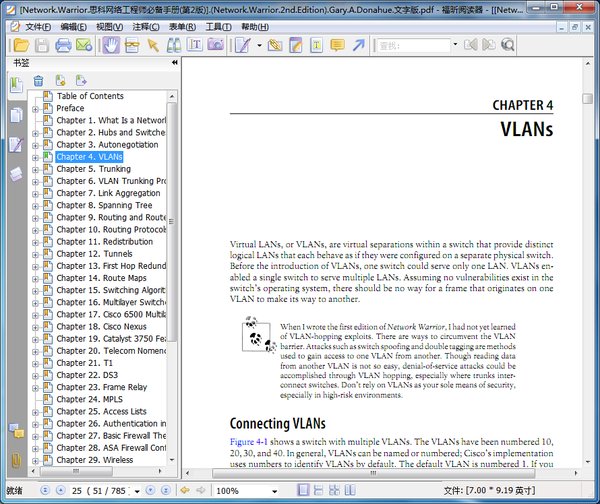Collapse the bookmarks panel with double arrow

tap(174, 62)
